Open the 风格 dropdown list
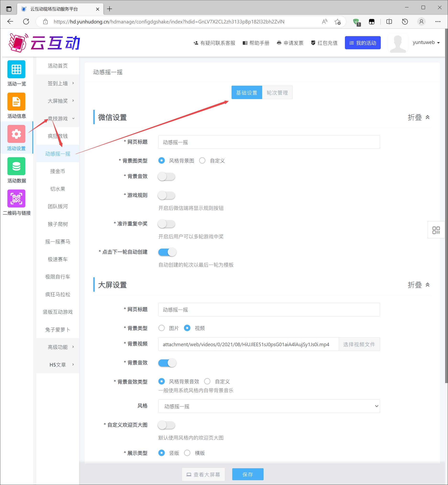 [269, 406]
